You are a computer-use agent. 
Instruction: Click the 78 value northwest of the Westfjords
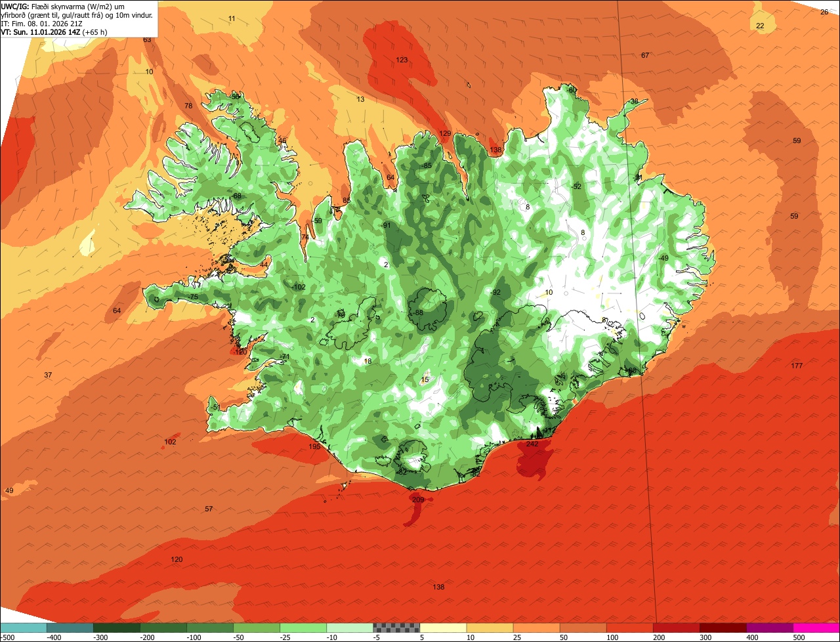[x=188, y=106]
